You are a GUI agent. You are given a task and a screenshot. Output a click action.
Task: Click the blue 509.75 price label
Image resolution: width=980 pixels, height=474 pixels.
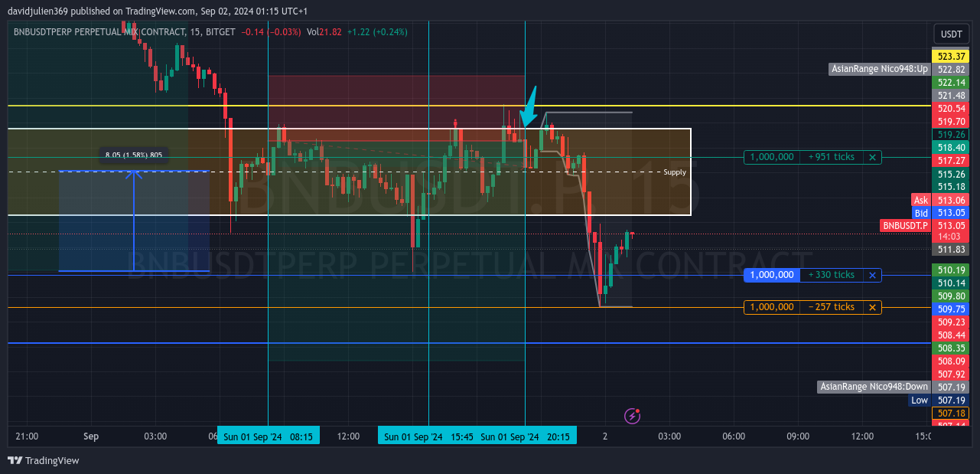coord(951,309)
